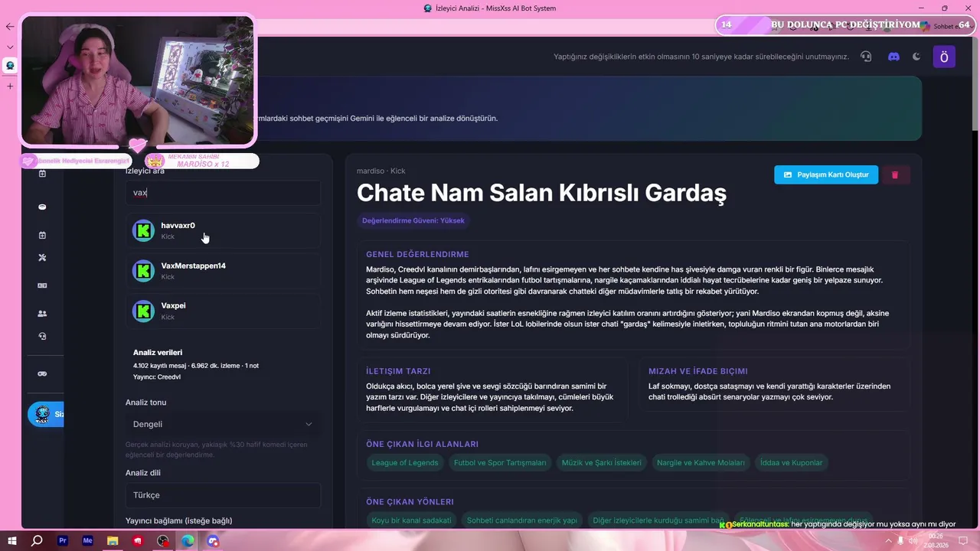Open File Explorer from taskbar

113,541
